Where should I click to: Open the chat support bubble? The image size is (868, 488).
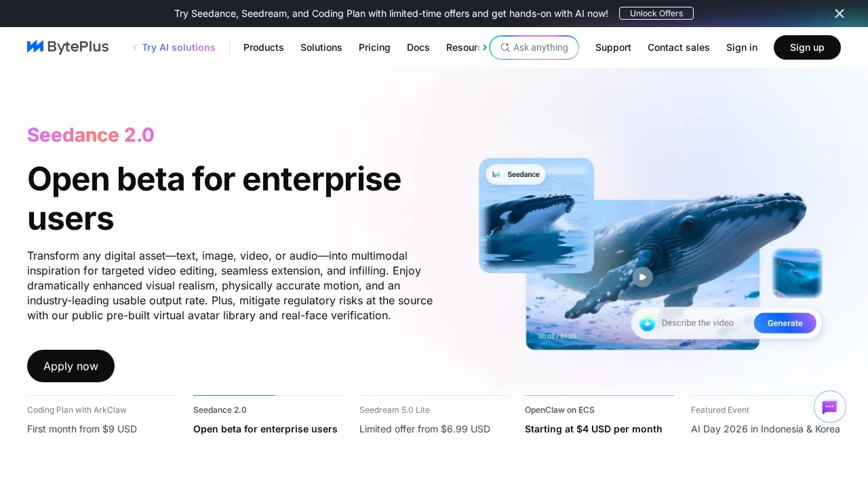coord(829,407)
